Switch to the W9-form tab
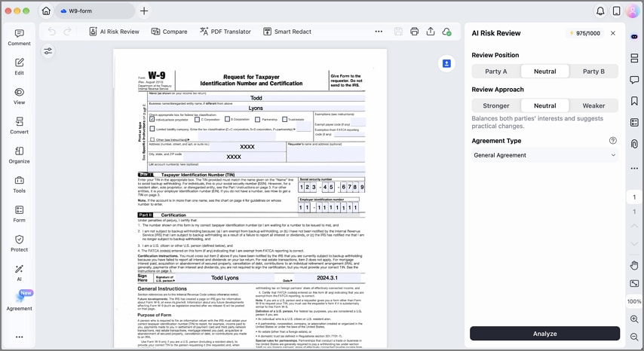Viewport: 644px width, 351px height. (94, 11)
